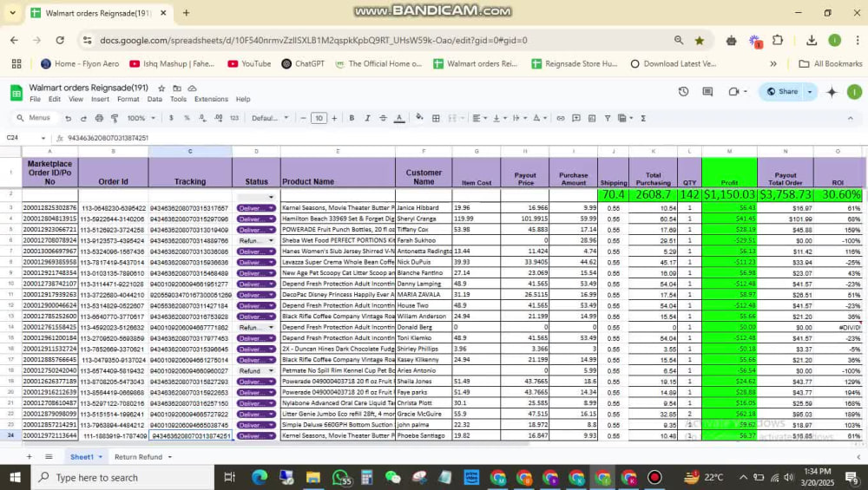Decrease font size with minus button

(303, 118)
